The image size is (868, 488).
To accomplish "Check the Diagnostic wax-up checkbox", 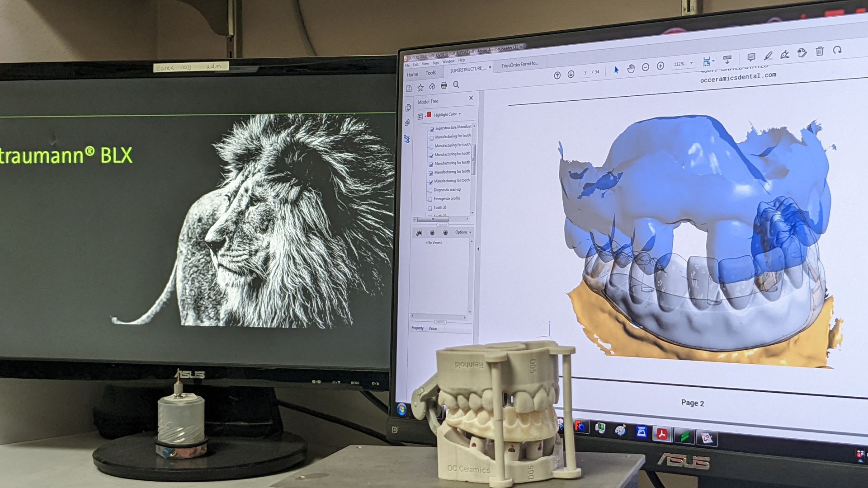I will pos(430,191).
